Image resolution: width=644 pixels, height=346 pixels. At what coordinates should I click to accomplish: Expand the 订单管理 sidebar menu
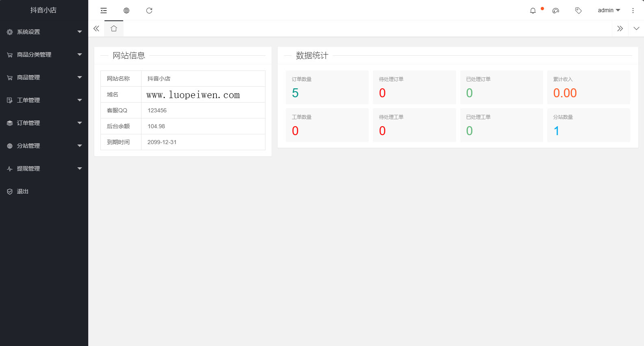pyautogui.click(x=44, y=123)
